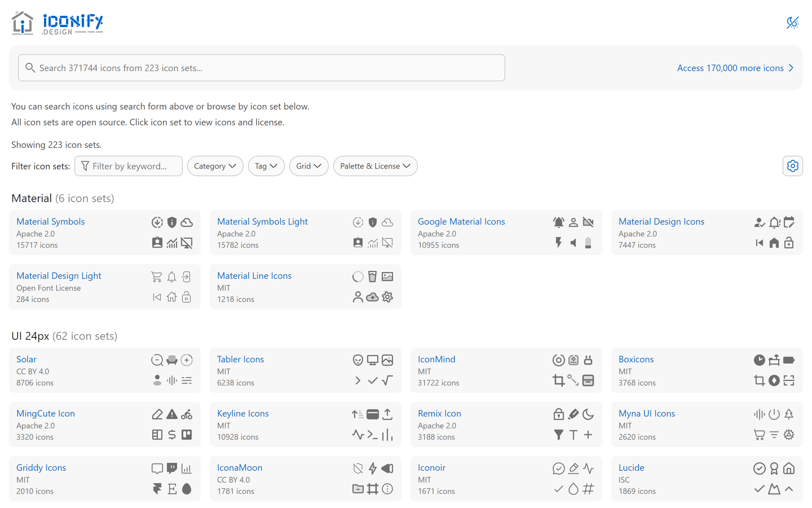
Task: Open the Material Symbols icon set
Action: click(50, 221)
